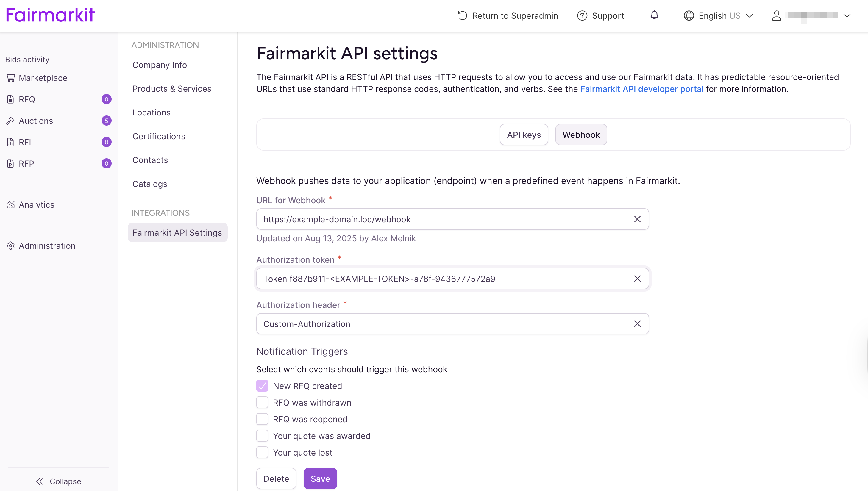The width and height of the screenshot is (868, 491).
Task: Expand the user account dropdown chevron
Action: pyautogui.click(x=847, y=16)
